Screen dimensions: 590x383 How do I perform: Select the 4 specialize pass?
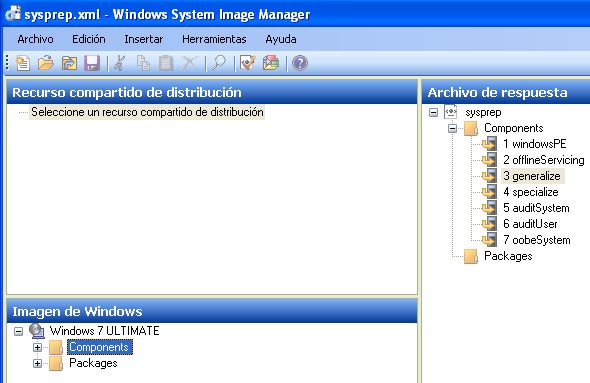click(531, 192)
